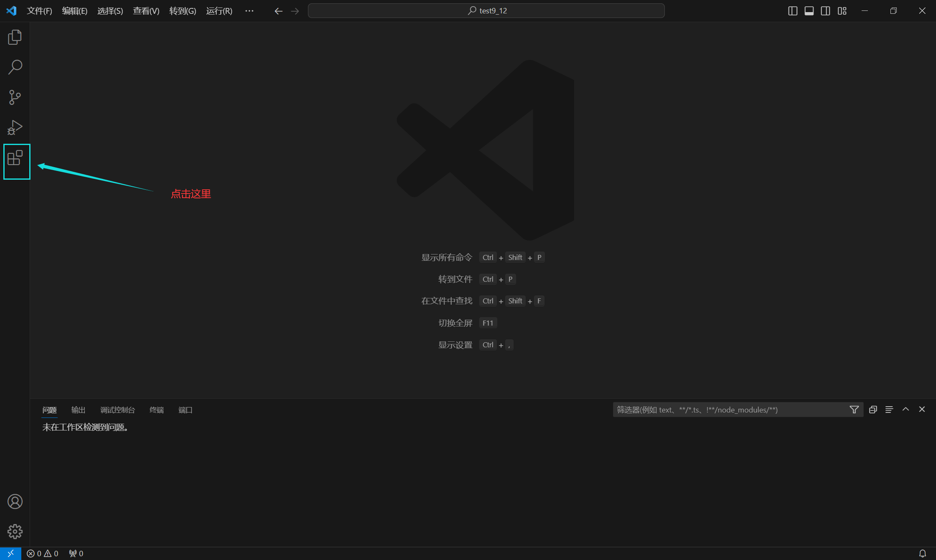The image size is (936, 560).
Task: Open the Run and Debug view
Action: [15, 127]
